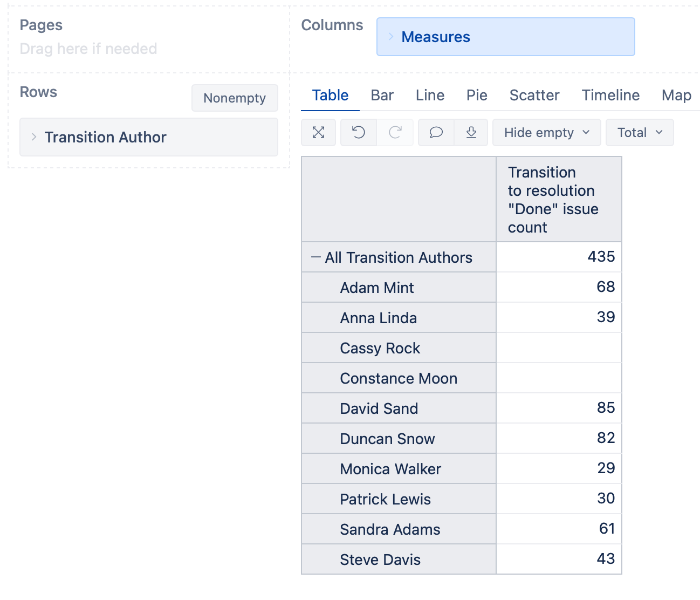Viewport: 700px width, 600px height.
Task: Expand the Transition Author chevron
Action: tap(34, 137)
